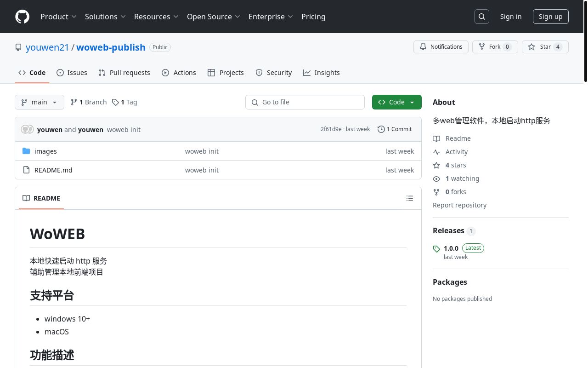Click the README book icon in About
This screenshot has height=368, width=588.
(x=436, y=138)
